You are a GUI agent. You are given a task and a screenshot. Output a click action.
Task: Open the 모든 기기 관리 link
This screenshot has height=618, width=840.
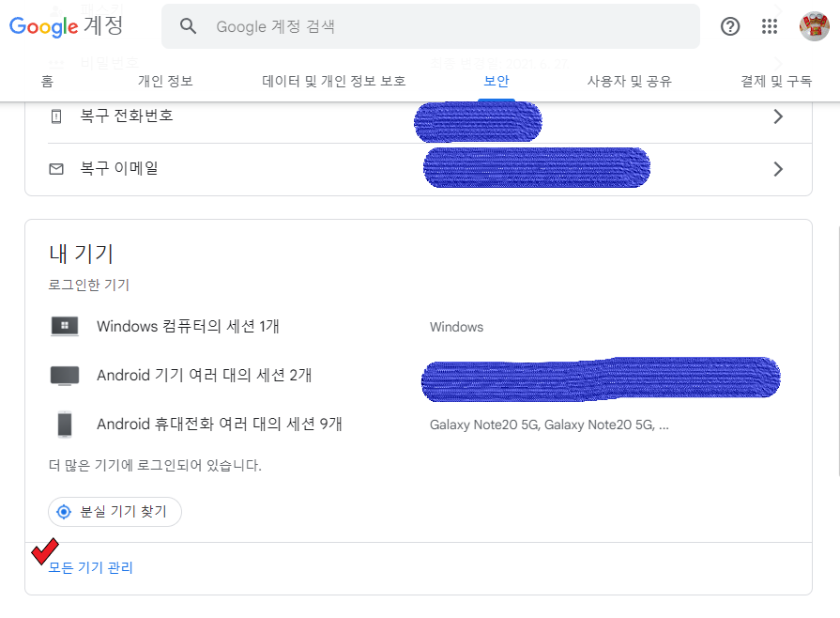(90, 567)
